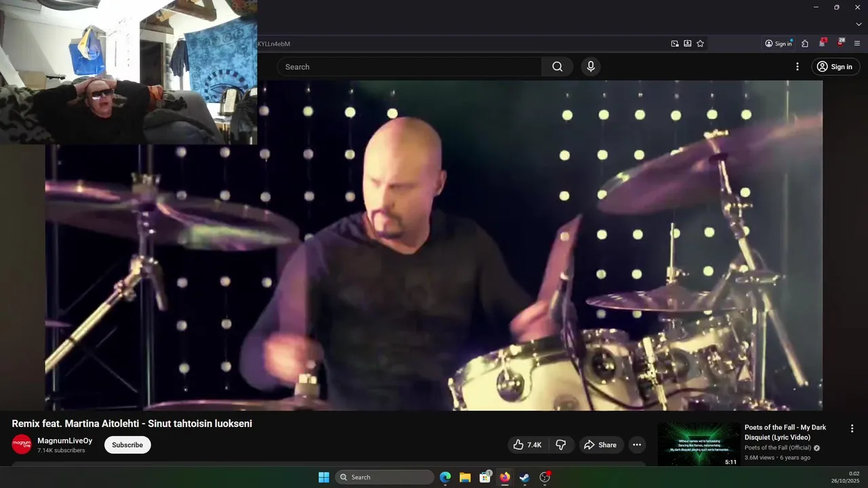
Task: Open the MagnumLiveOy channel name link
Action: 65,441
